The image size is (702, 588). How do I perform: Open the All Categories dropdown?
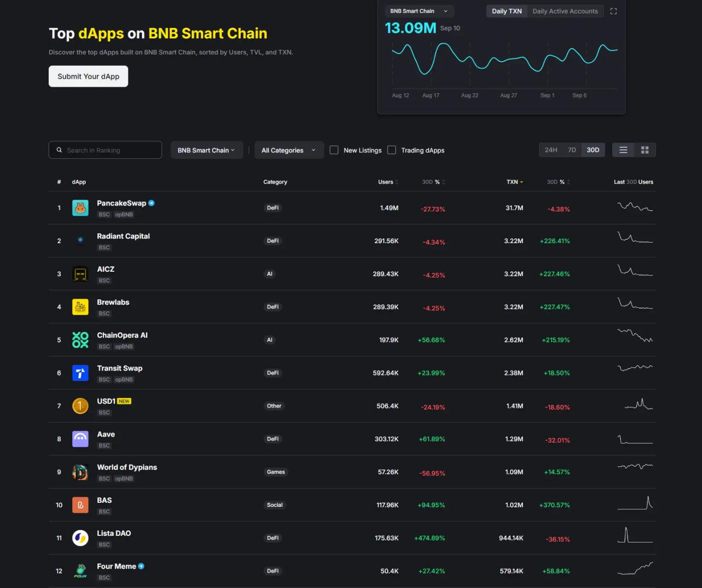288,150
